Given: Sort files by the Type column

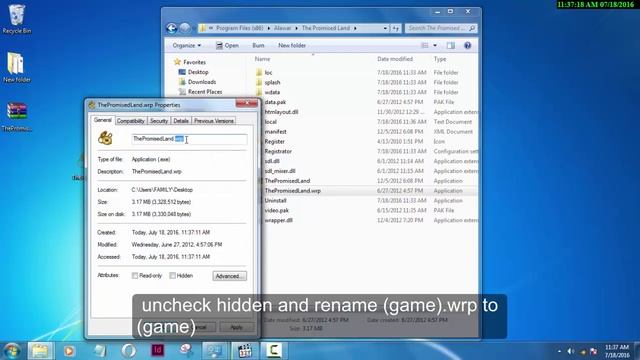Looking at the screenshot, I should tap(440, 59).
